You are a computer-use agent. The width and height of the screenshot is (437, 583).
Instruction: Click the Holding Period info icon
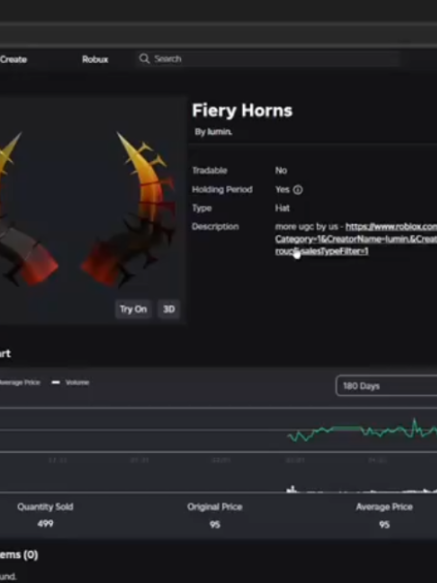click(x=298, y=190)
